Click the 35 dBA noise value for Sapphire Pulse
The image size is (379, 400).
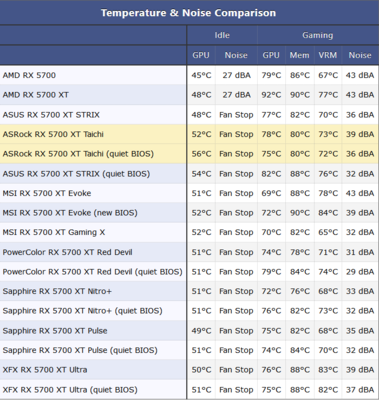coord(360,331)
